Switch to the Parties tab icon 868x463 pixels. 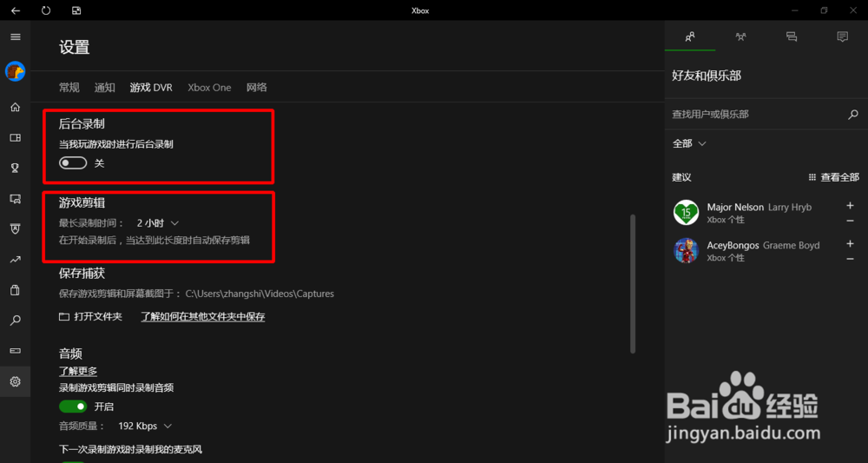[740, 36]
